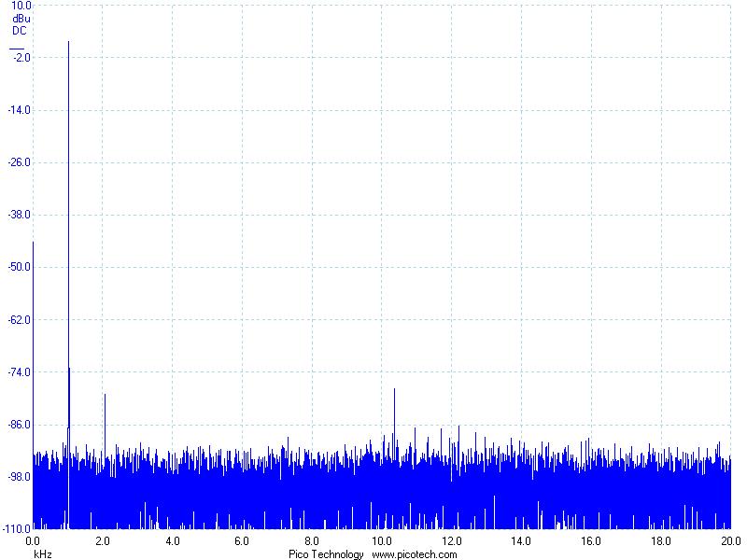Click the 8.0 frequency axis label

[312, 541]
